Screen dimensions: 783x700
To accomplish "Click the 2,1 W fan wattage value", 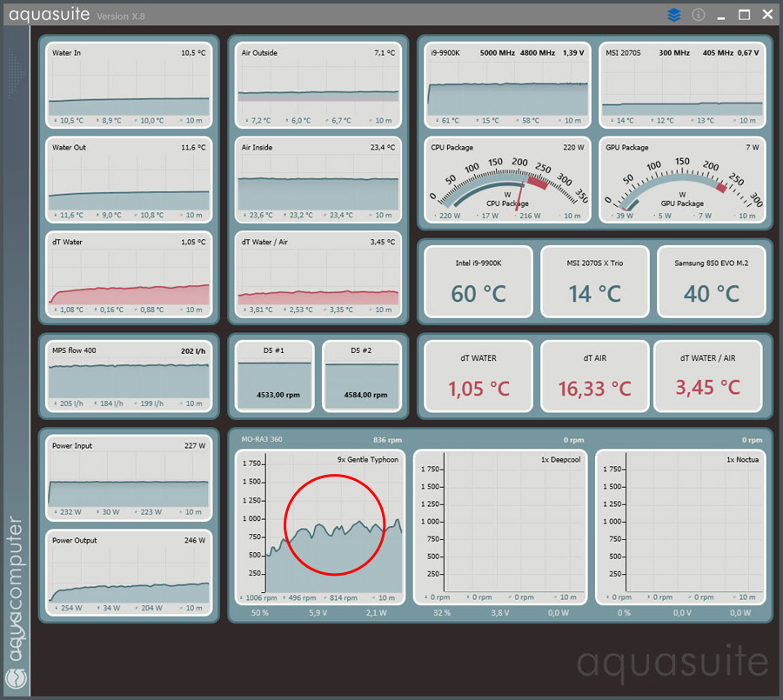I will click(377, 613).
